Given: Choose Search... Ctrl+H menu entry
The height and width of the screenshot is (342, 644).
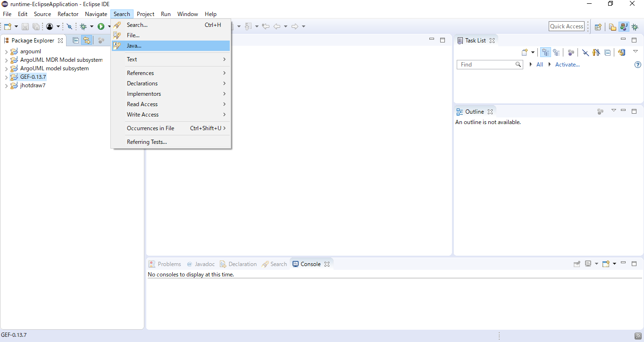Looking at the screenshot, I should 171,25.
